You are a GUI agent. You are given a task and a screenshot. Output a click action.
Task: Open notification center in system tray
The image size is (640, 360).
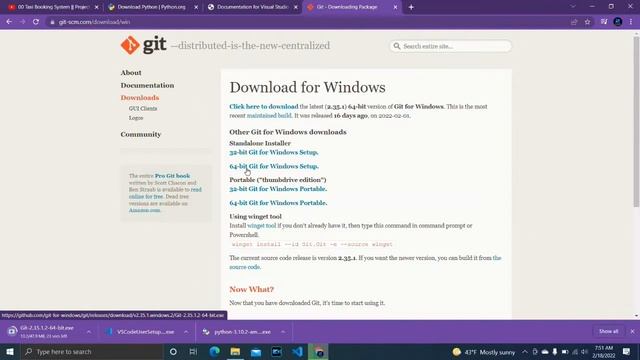(x=627, y=351)
